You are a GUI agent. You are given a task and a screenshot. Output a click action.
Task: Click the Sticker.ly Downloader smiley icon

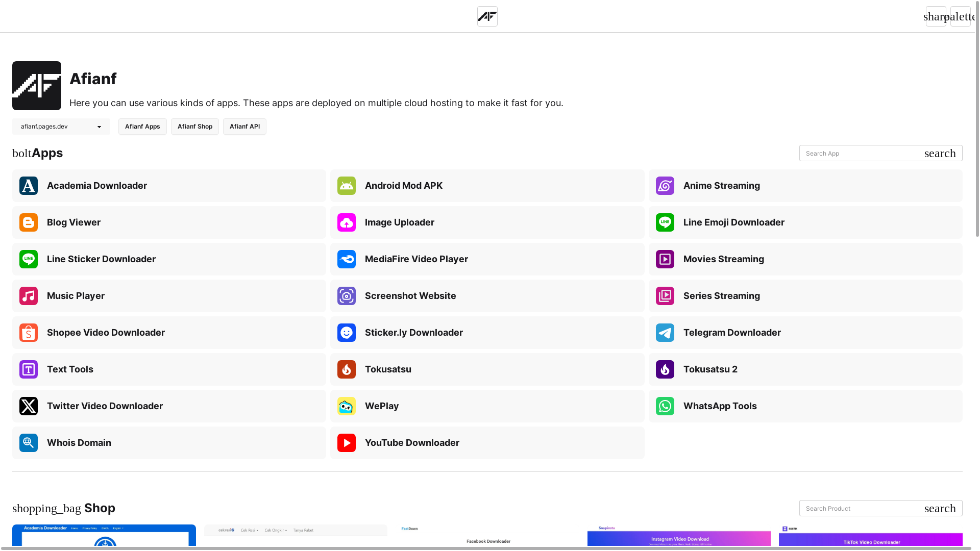347,333
